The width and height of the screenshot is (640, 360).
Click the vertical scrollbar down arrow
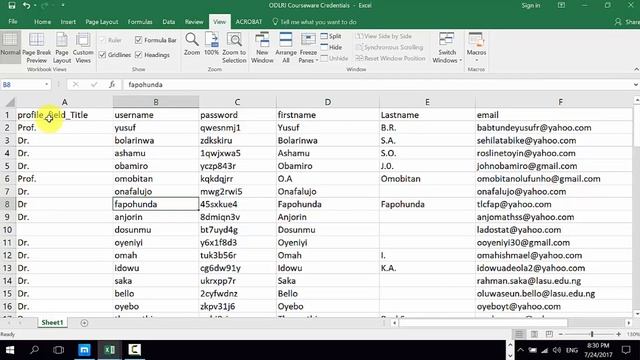coord(636,313)
